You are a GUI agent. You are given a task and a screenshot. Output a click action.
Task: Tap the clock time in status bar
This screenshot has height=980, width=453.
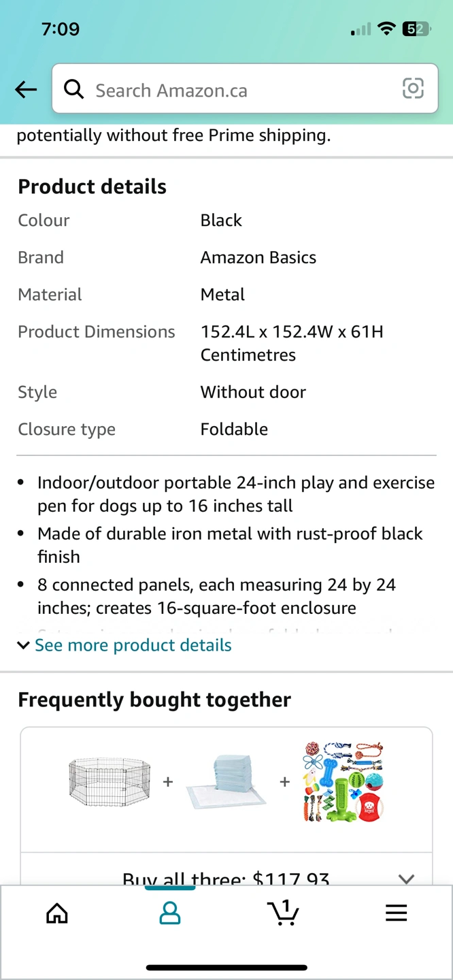coord(61,29)
